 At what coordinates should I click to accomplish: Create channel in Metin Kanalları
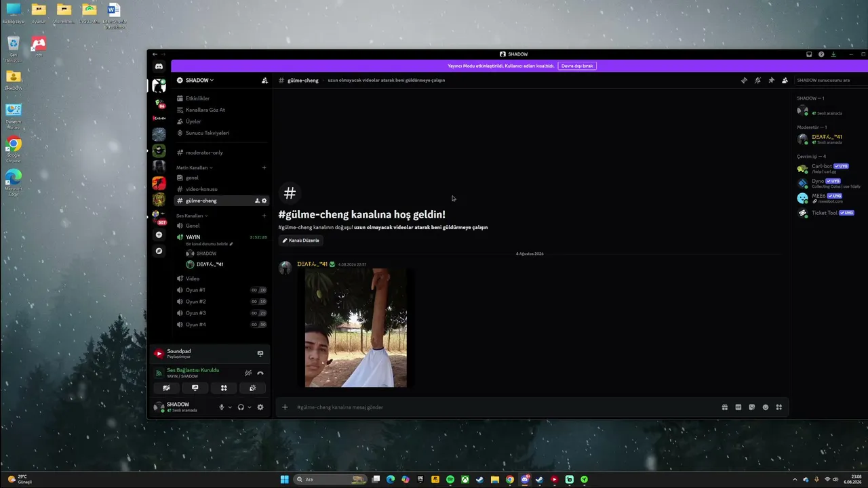tap(264, 167)
